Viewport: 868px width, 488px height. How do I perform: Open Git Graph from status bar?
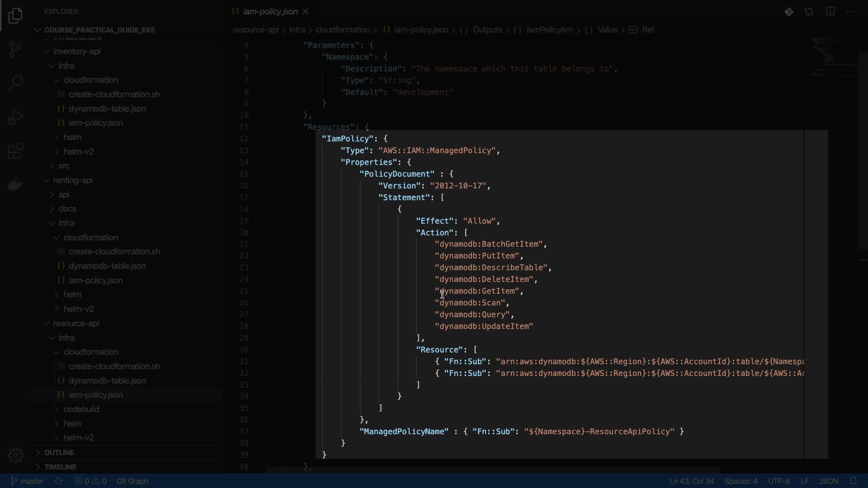pyautogui.click(x=132, y=481)
